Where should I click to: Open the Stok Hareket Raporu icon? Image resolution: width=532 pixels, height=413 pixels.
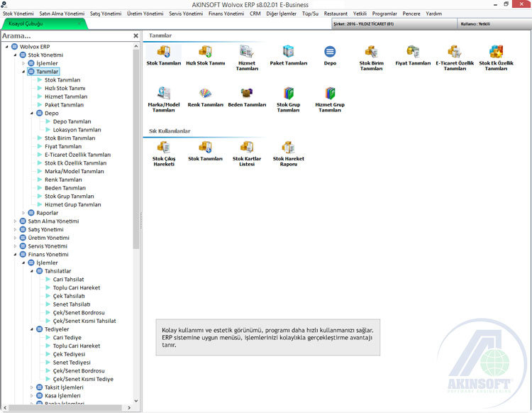[289, 154]
